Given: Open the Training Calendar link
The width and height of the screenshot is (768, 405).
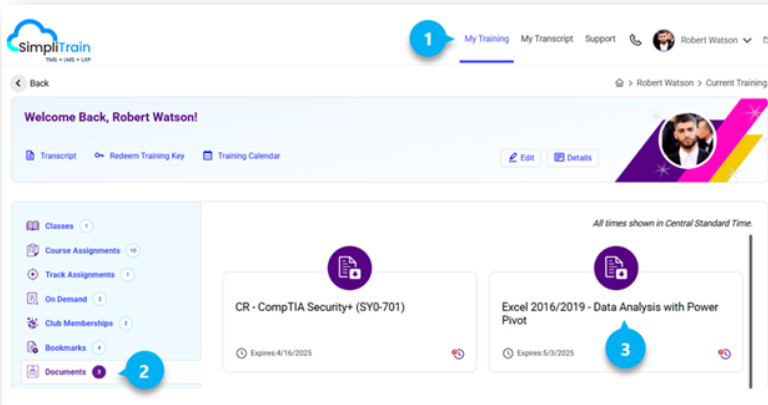Looking at the screenshot, I should coord(241,156).
